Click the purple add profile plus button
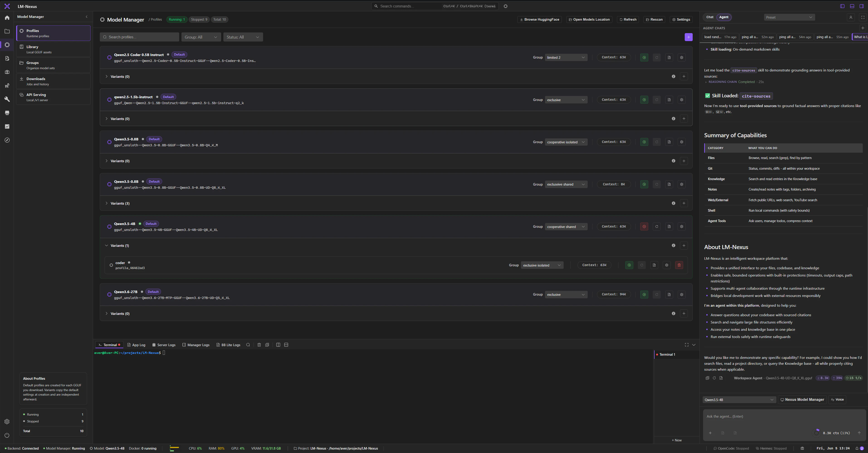868x453 pixels. tap(688, 37)
